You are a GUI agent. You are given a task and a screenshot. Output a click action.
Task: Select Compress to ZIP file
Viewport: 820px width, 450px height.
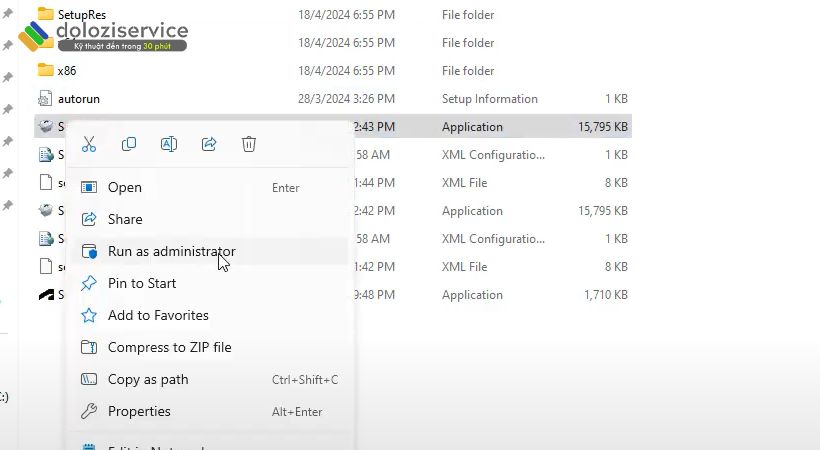[209, 347]
